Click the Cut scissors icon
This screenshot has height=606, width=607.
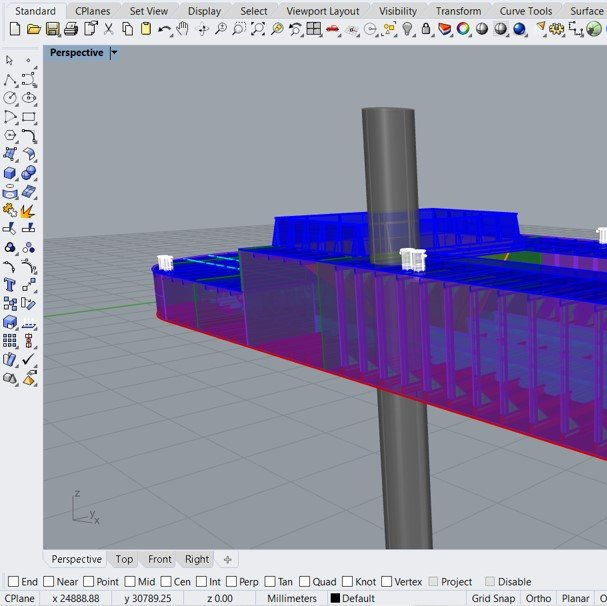click(109, 29)
